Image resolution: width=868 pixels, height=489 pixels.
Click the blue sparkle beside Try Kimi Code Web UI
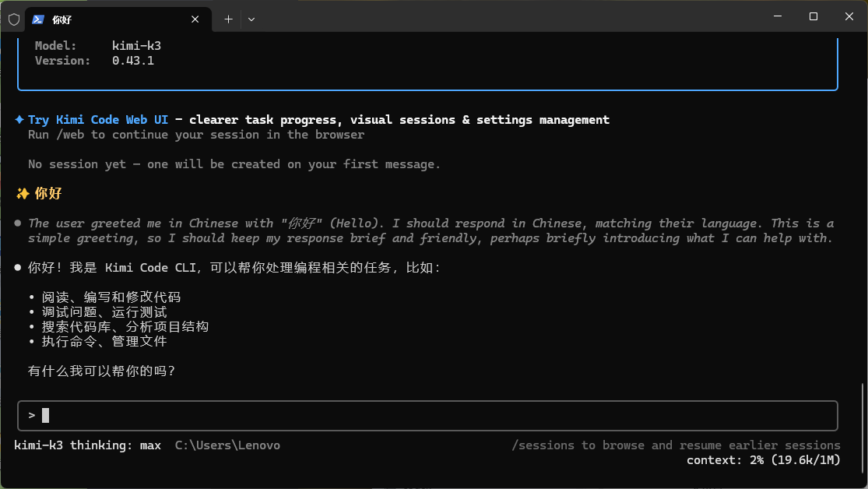coord(19,120)
